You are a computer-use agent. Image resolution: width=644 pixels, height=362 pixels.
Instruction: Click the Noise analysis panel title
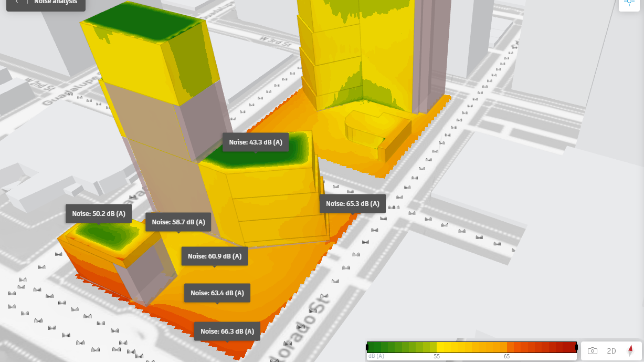click(55, 2)
